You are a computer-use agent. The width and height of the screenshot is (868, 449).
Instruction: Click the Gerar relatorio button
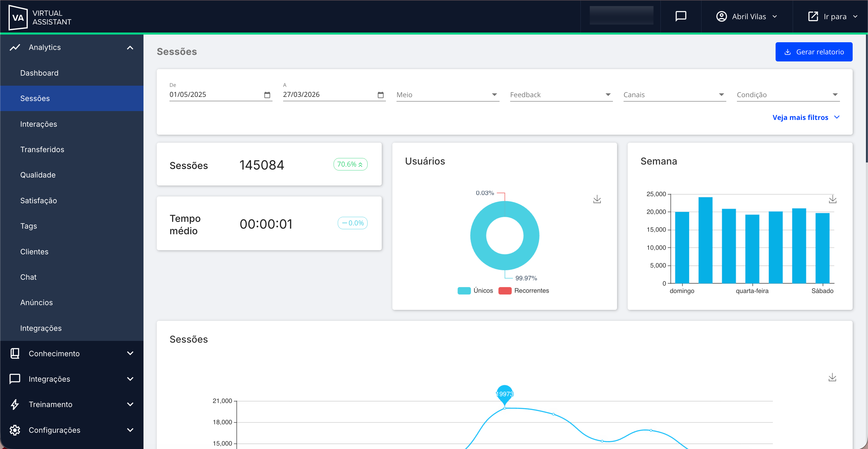pyautogui.click(x=813, y=52)
